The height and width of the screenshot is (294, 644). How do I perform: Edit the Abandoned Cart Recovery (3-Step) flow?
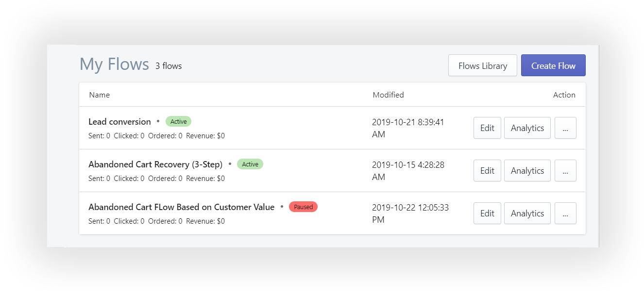pos(487,171)
